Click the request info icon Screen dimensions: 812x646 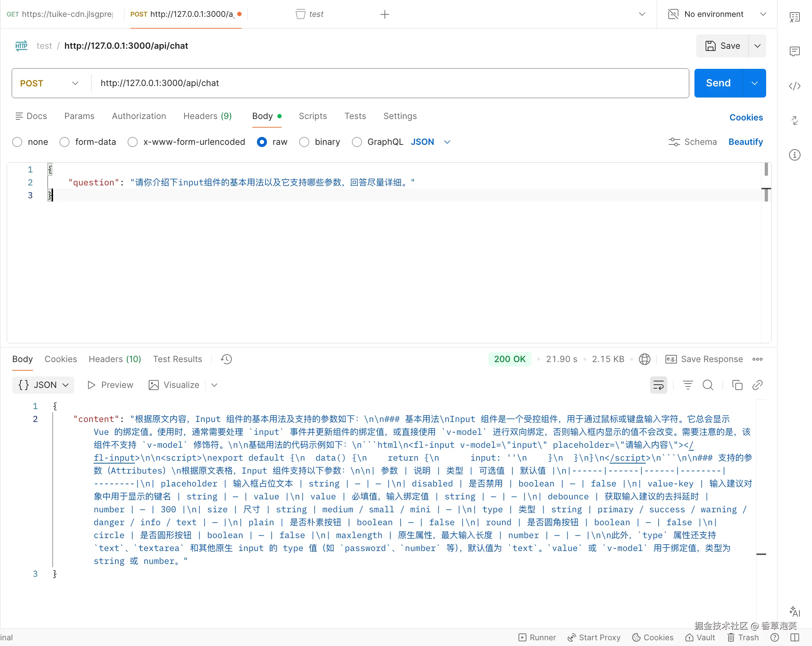click(795, 155)
